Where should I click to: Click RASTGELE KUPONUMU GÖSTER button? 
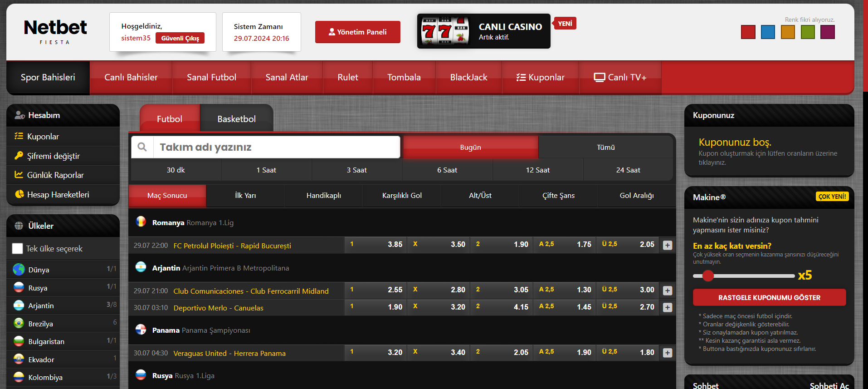pos(769,298)
